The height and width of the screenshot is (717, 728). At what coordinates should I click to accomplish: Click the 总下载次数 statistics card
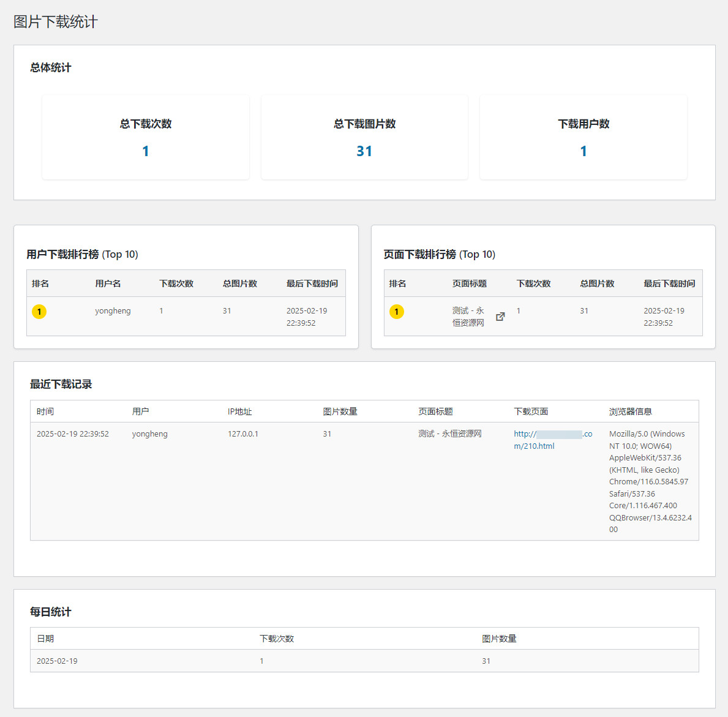tap(146, 137)
